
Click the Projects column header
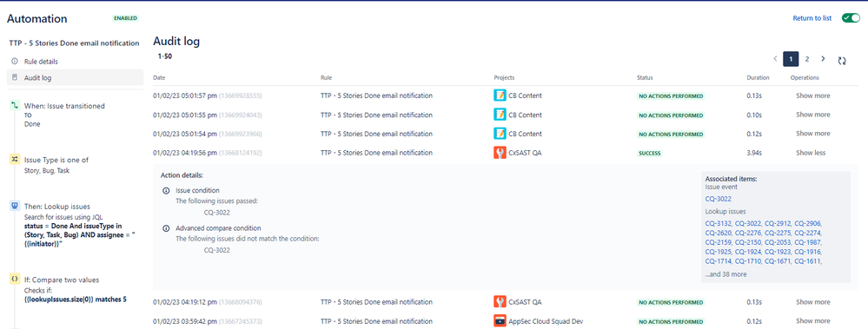(504, 77)
